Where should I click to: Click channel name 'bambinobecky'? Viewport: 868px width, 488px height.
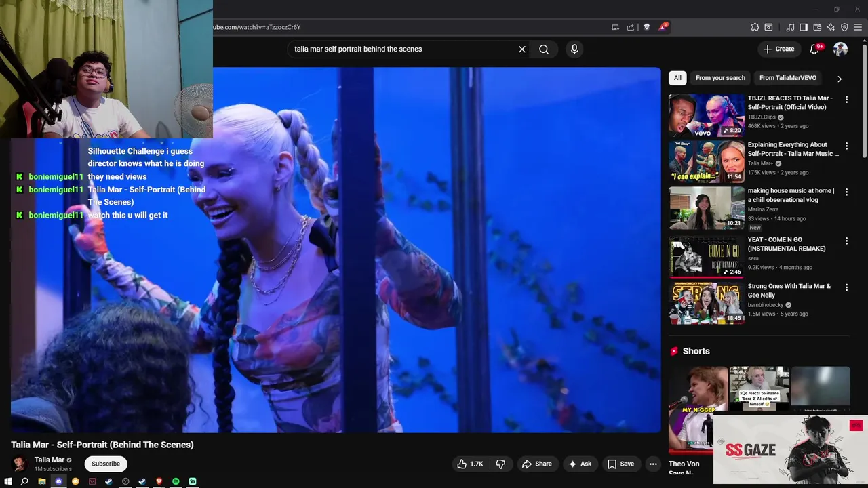pyautogui.click(x=766, y=305)
